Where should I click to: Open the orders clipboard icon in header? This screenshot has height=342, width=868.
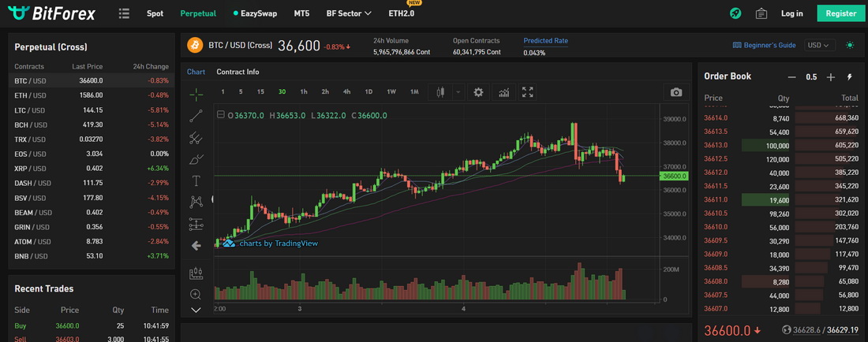[x=761, y=13]
